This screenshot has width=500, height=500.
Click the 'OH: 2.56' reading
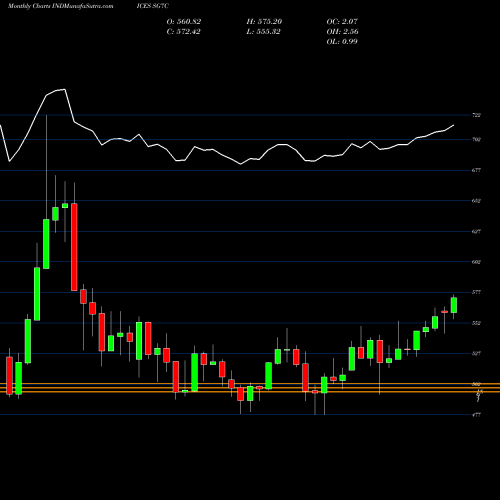(343, 32)
